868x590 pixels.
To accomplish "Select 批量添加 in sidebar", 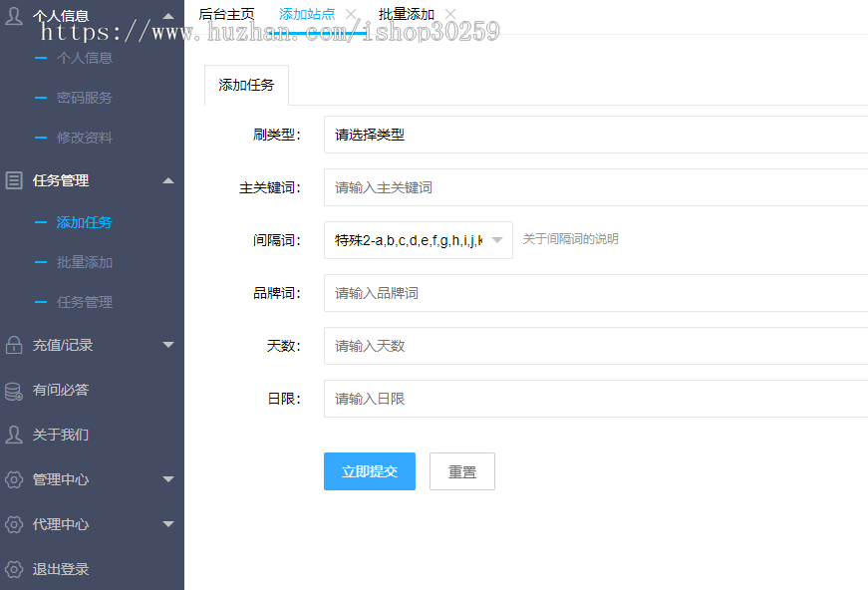I will click(84, 262).
